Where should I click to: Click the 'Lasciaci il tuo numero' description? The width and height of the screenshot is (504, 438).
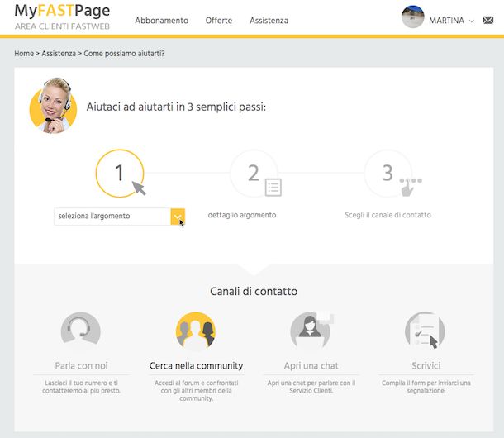click(81, 387)
